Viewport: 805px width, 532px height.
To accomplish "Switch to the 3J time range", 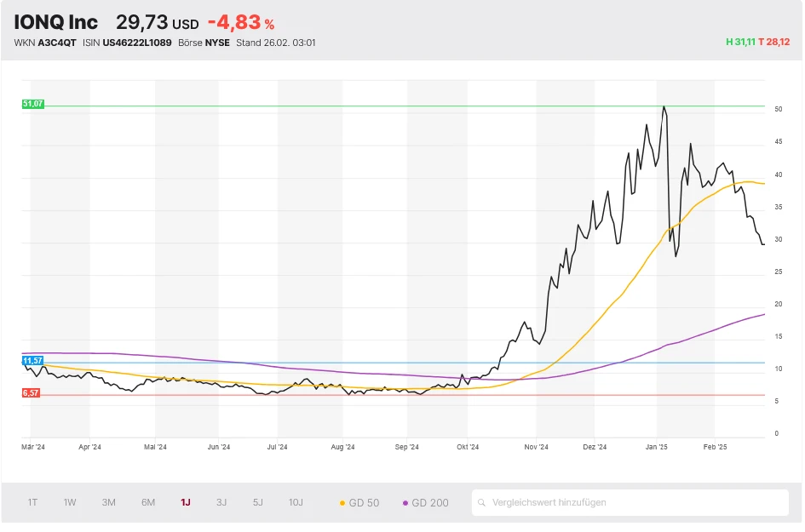I will pos(221,502).
